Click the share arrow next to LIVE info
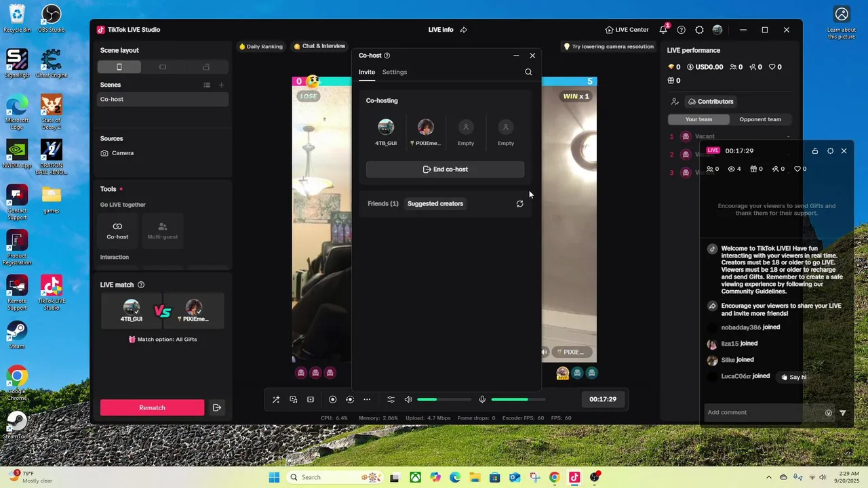 tap(464, 30)
